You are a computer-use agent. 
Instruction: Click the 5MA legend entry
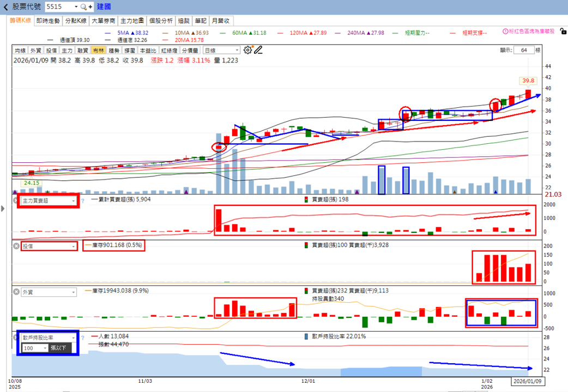point(126,33)
